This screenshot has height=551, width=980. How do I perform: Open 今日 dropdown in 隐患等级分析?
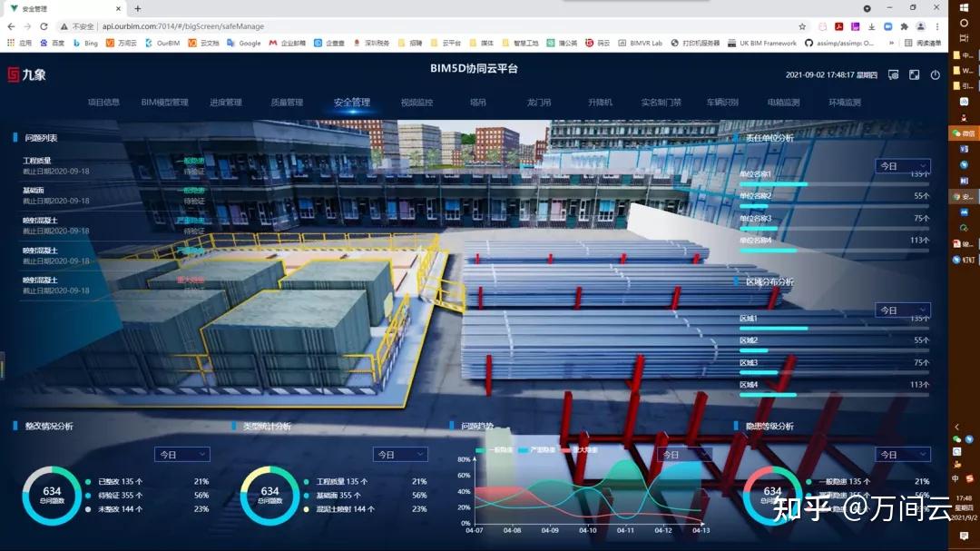click(903, 455)
